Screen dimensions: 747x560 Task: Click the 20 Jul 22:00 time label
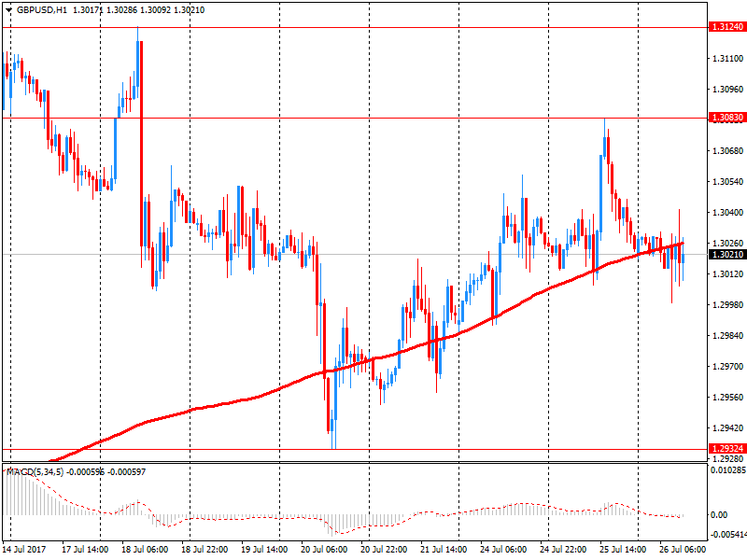point(384,549)
